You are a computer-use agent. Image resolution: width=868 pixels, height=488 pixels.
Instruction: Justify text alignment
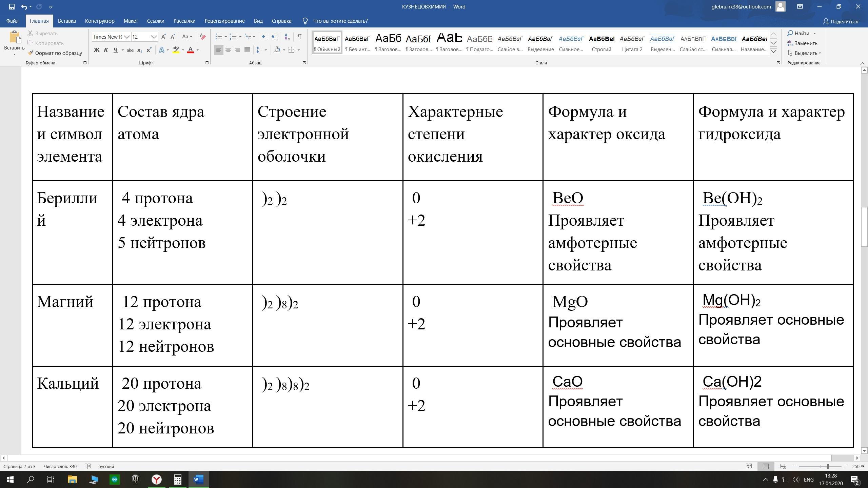point(247,50)
